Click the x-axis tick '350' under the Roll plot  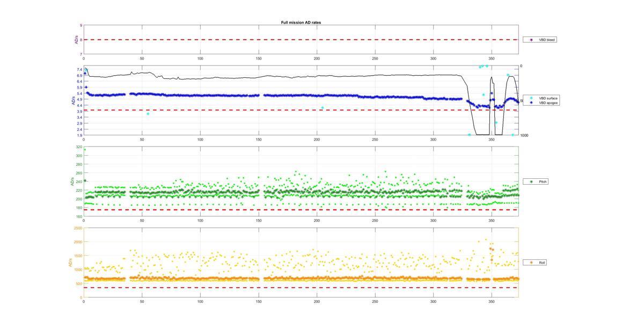(x=492, y=302)
